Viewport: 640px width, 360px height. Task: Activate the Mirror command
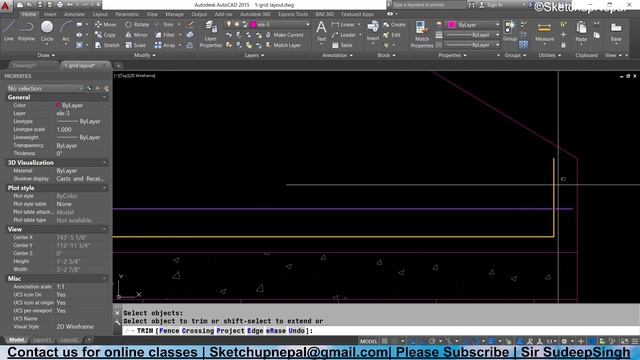(x=136, y=35)
